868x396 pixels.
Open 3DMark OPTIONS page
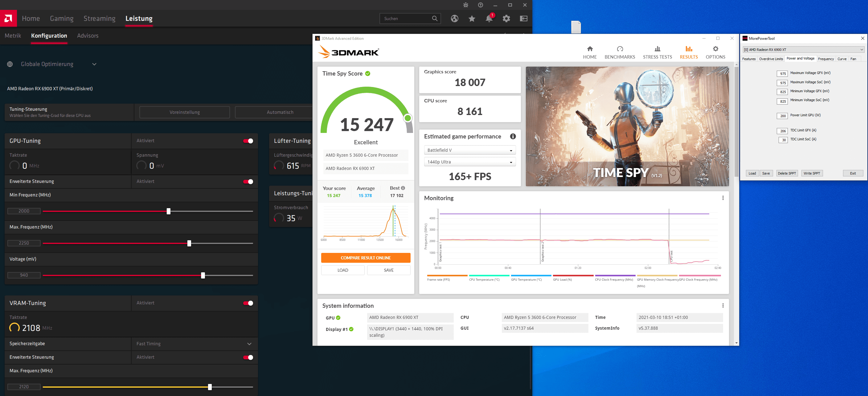click(x=715, y=52)
